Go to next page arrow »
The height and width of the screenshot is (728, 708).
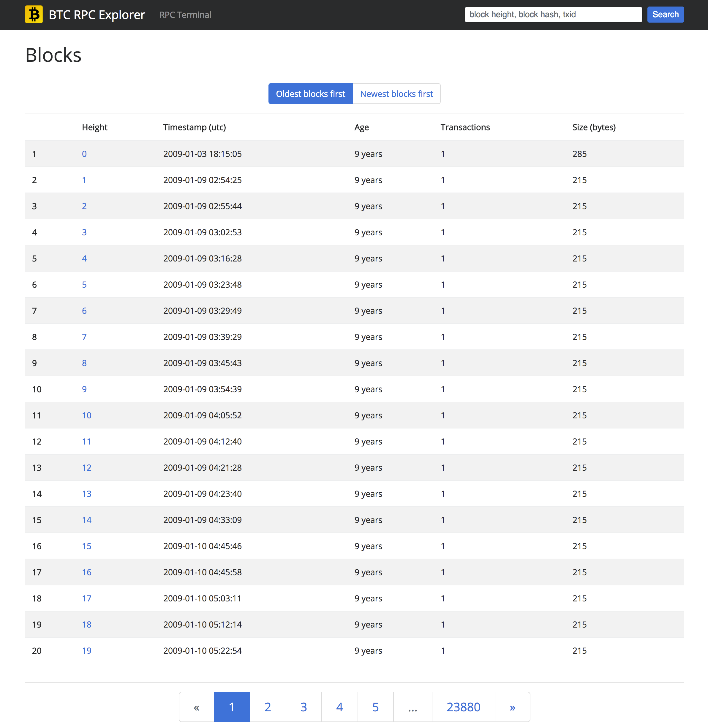pos(512,707)
